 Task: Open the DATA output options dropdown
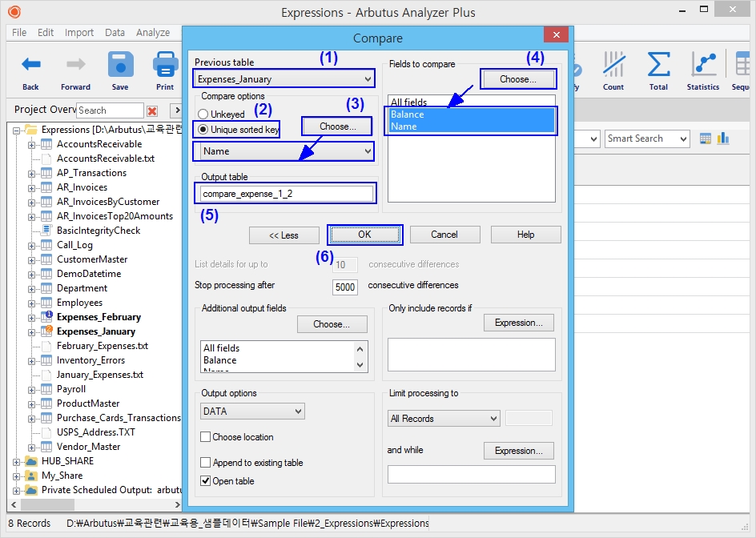point(252,412)
